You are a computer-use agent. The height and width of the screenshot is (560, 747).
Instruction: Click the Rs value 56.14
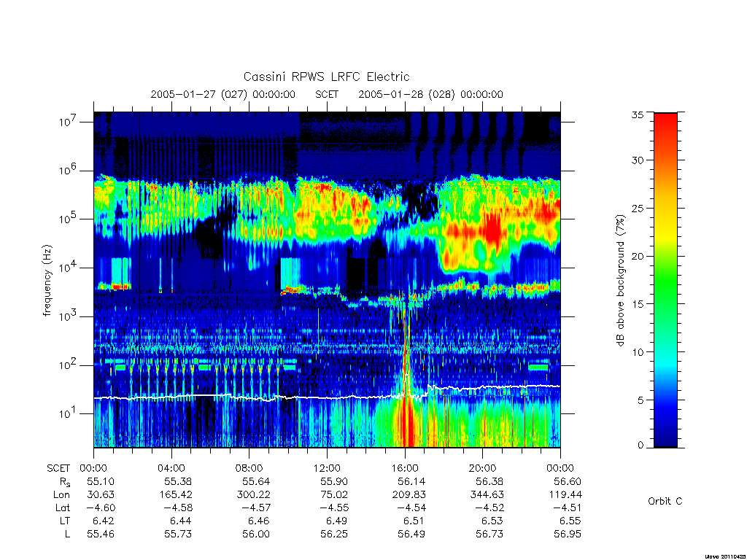[411, 481]
